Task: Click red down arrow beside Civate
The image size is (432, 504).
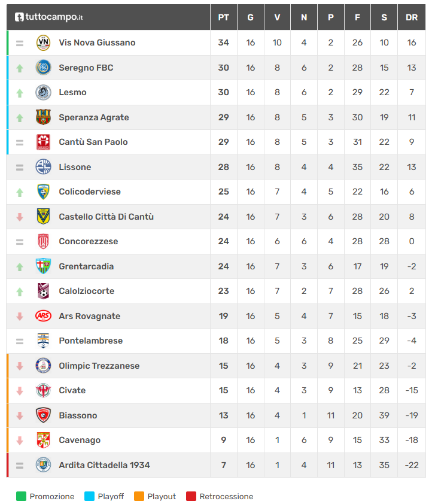Action: tap(20, 391)
